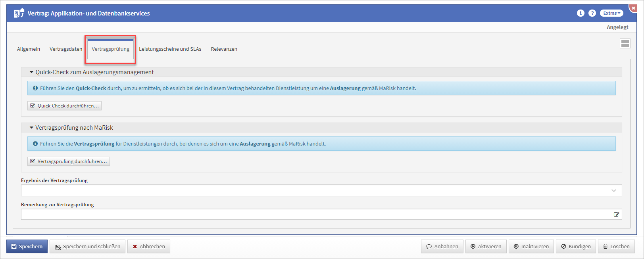Activate the contract with Aktivieren

point(486,246)
